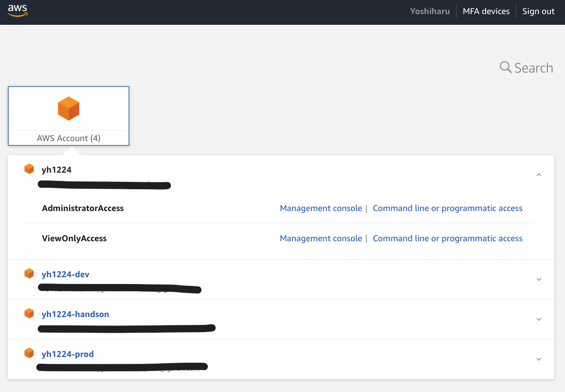Click the cube icon next to yh1224-dev
The width and height of the screenshot is (565, 392).
29,273
